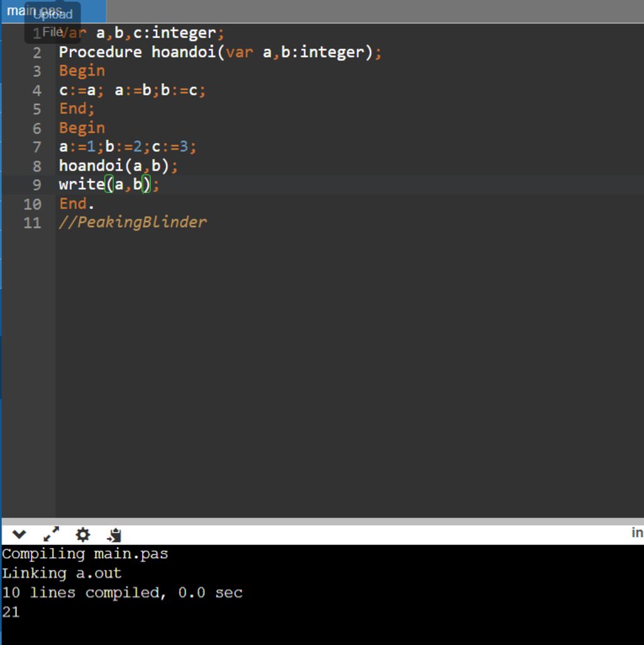Click line number 5 in the gutter
The height and width of the screenshot is (645, 644).
click(37, 109)
